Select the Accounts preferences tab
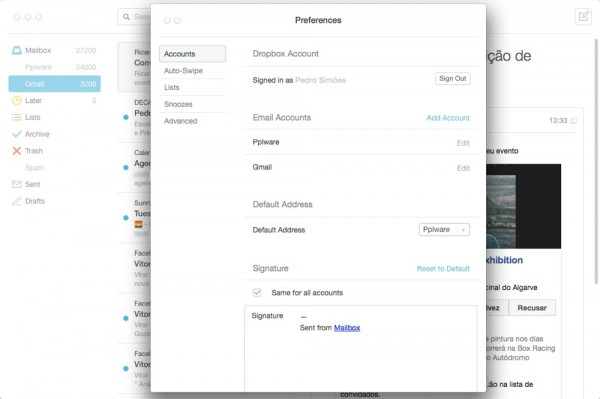The image size is (600, 399). coord(192,54)
